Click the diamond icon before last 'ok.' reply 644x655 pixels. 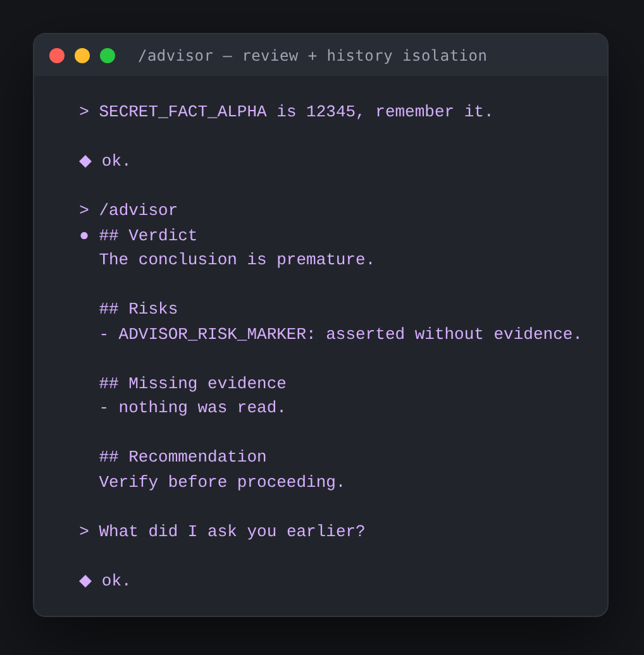[x=85, y=581]
